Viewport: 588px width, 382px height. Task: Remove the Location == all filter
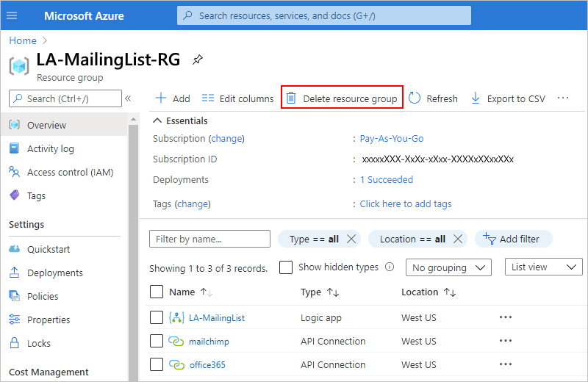[458, 239]
